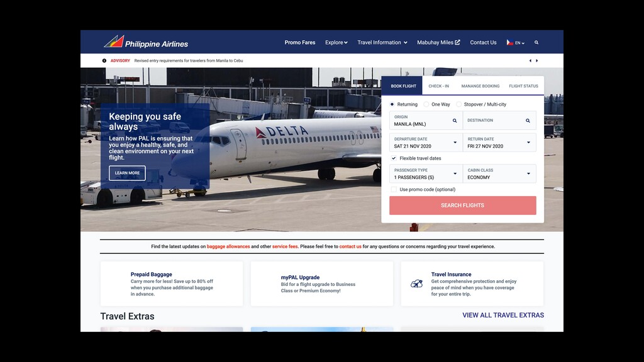Click the Origin Manila (MNL) field
The width and height of the screenshot is (644, 362).
point(426,121)
